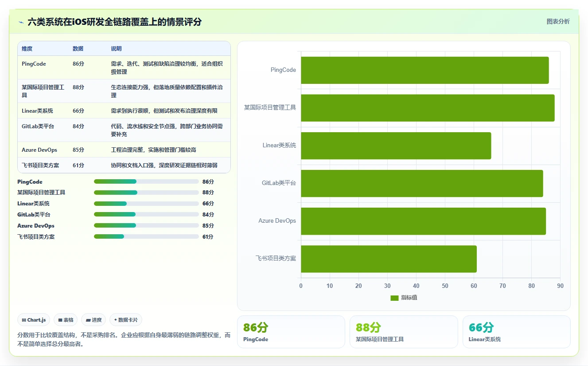The width and height of the screenshot is (588, 366).
Task: Click the page title 六类系统在iOS研发全链路覆盖上的情景评分
Action: point(114,22)
